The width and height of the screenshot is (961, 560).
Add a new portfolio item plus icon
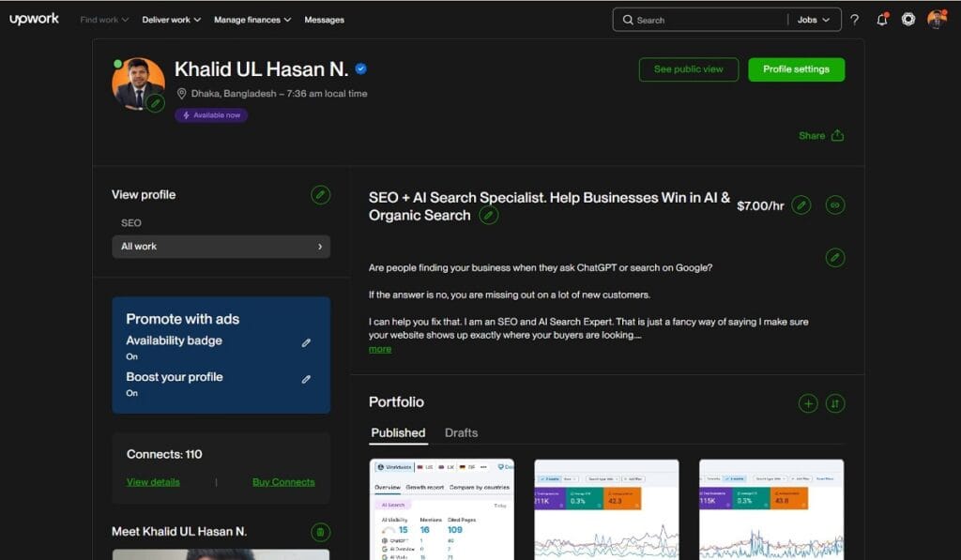click(x=807, y=403)
